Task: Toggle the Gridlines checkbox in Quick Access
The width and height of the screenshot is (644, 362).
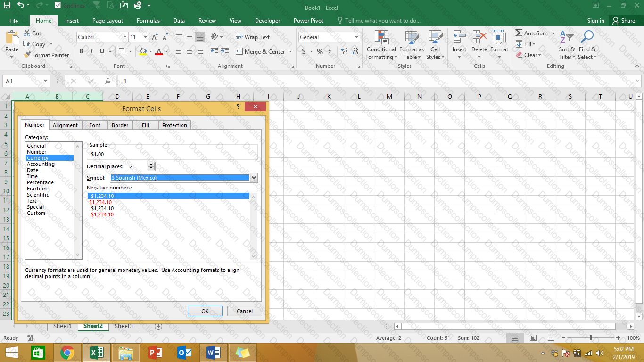Action: click(x=58, y=5)
